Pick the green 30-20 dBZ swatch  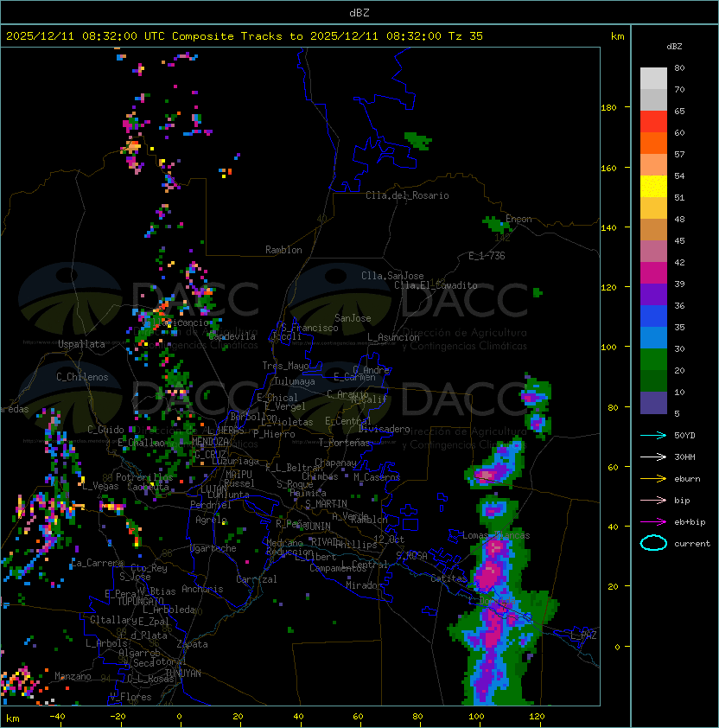pyautogui.click(x=653, y=360)
